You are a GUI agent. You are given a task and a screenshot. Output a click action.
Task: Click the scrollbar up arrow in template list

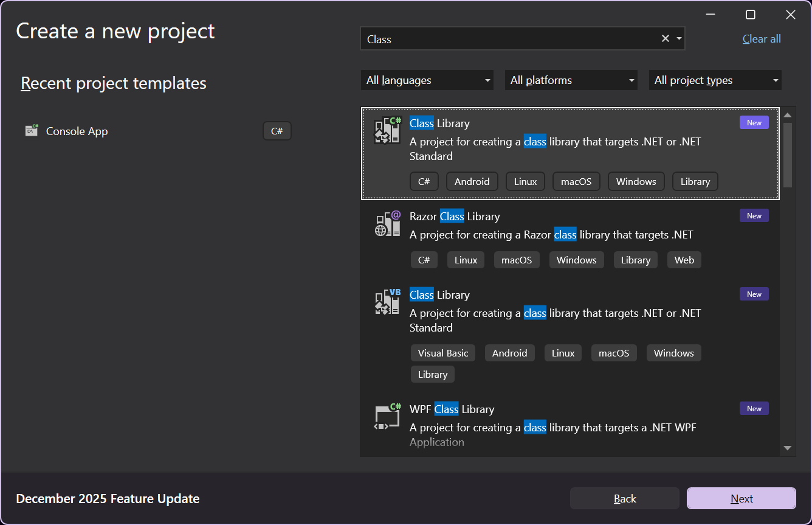point(788,115)
